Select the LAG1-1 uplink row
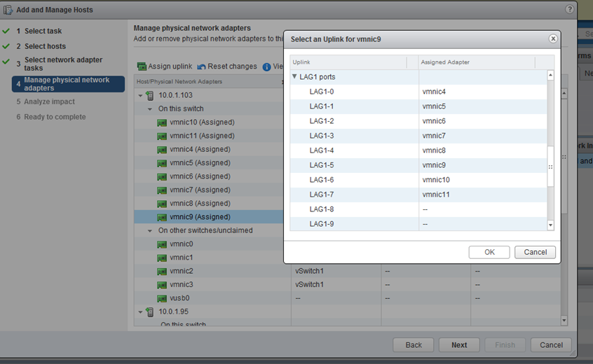Viewport: 593px width, 364px height. (x=418, y=106)
